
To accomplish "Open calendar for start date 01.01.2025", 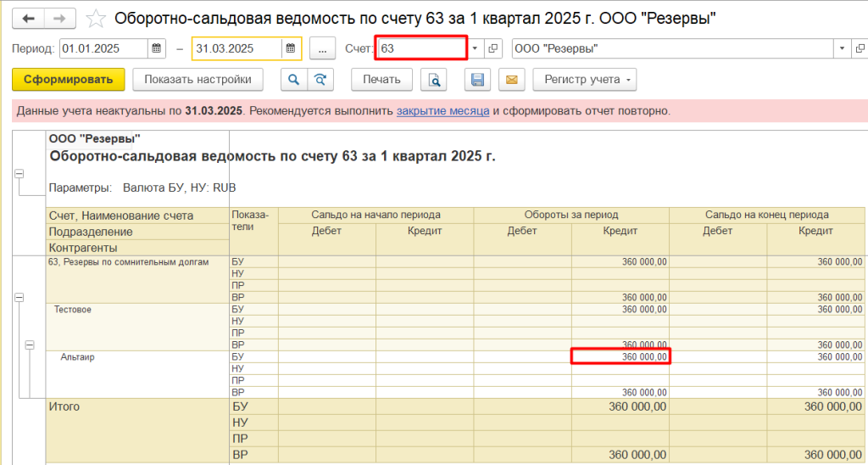I will tap(157, 48).
